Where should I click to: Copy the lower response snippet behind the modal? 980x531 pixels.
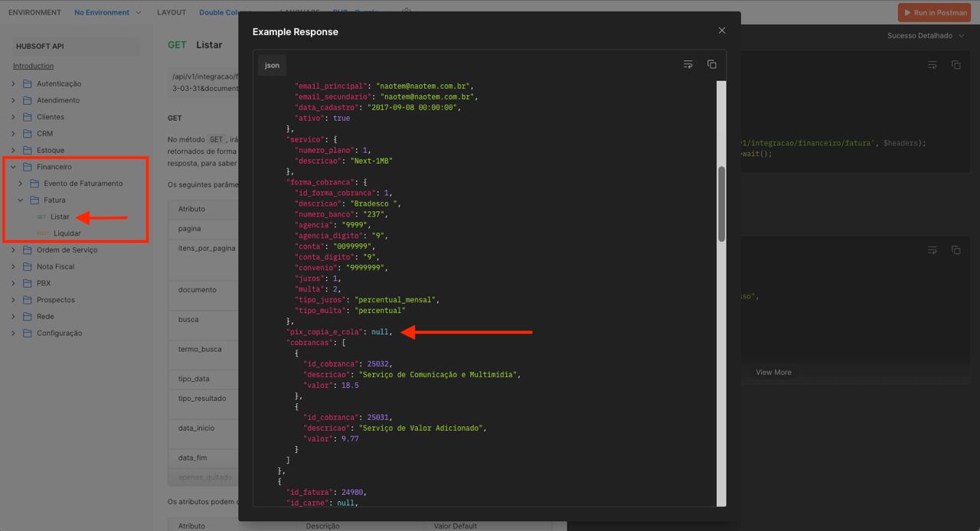pos(955,250)
